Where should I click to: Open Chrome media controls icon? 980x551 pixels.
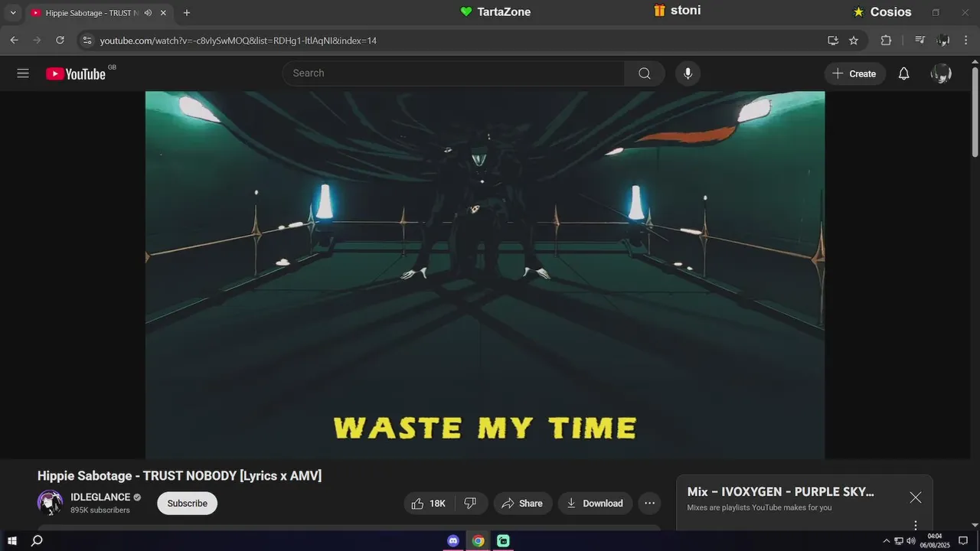point(920,41)
